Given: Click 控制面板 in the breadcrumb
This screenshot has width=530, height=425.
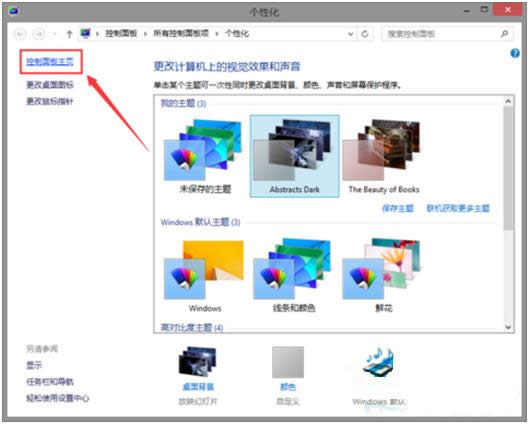Looking at the screenshot, I should (x=121, y=33).
